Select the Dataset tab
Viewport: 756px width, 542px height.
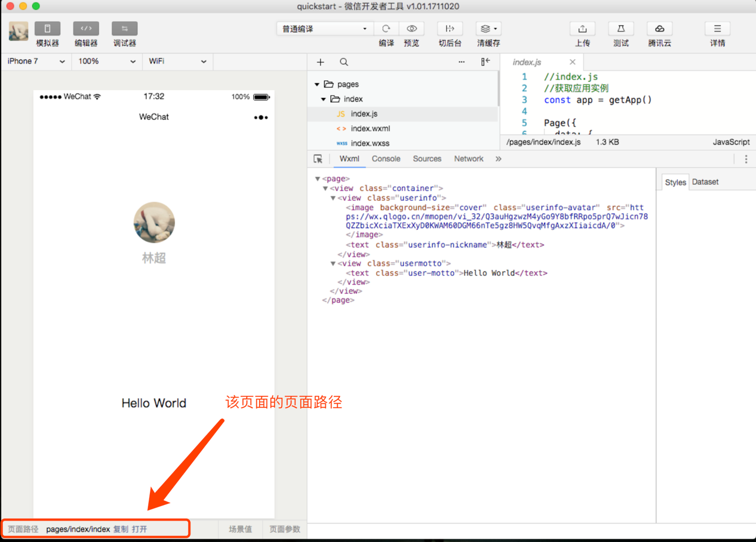point(705,182)
